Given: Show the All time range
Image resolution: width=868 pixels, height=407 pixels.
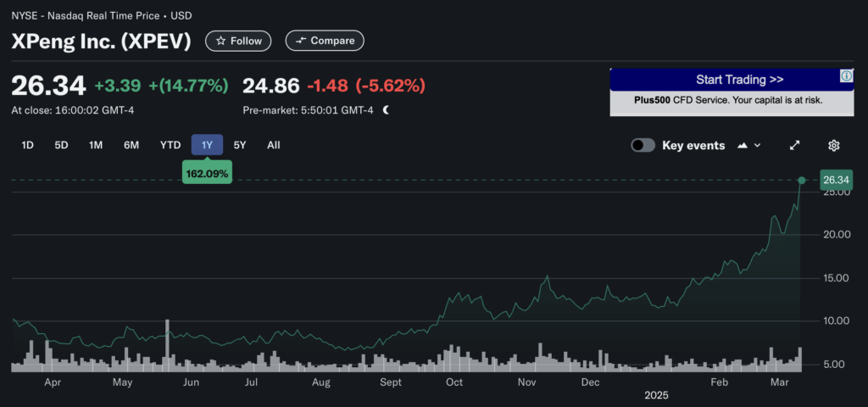Looking at the screenshot, I should click(273, 145).
